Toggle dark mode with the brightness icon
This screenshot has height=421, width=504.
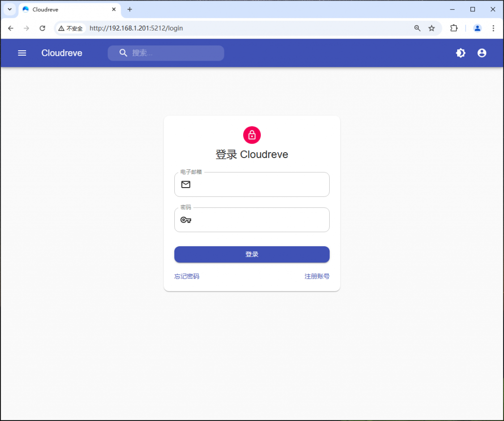click(461, 53)
